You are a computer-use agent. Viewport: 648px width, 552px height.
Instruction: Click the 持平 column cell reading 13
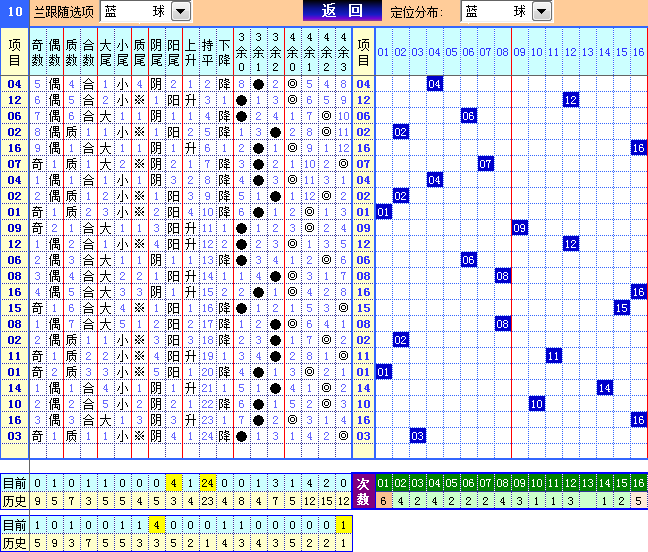coord(207,260)
